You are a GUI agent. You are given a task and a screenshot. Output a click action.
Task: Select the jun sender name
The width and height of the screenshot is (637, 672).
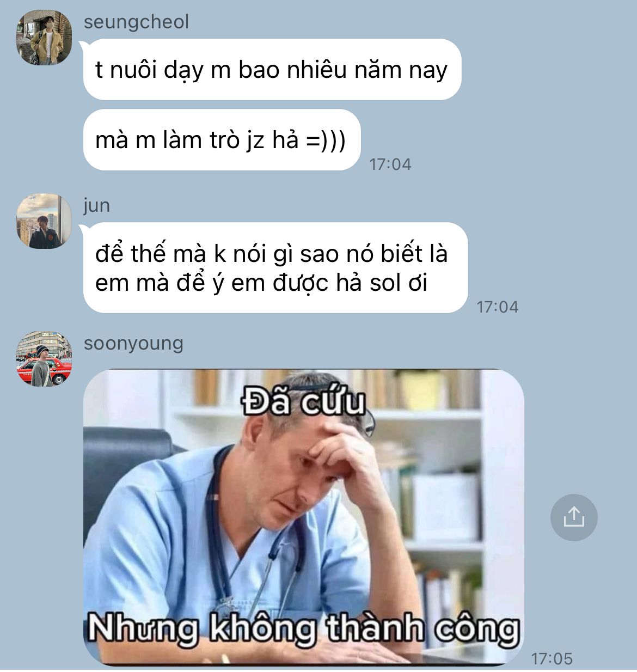pyautogui.click(x=97, y=205)
